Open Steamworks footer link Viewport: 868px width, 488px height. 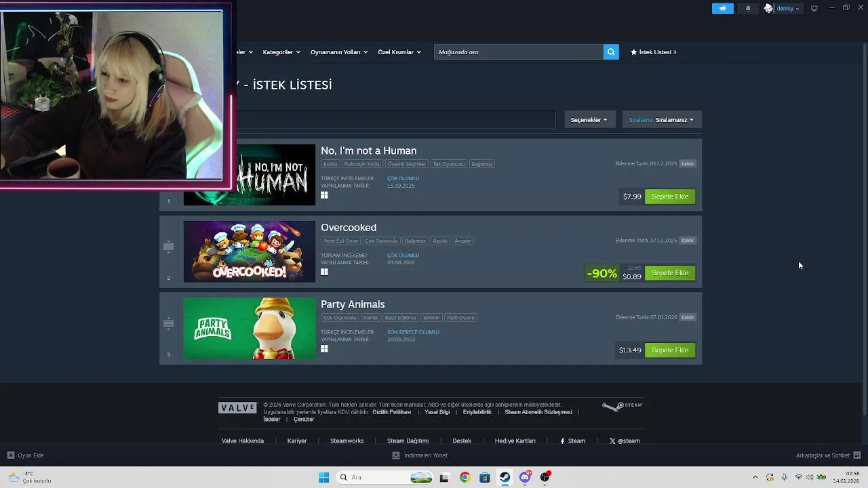pos(347,441)
